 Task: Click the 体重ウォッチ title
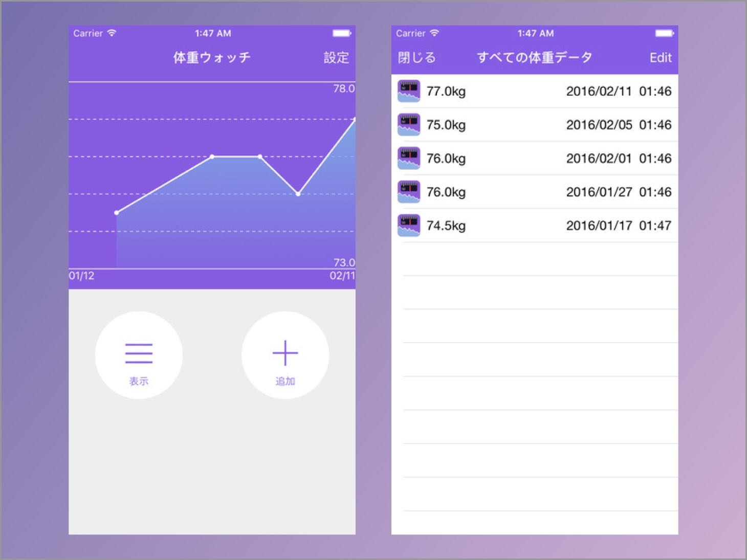click(212, 58)
